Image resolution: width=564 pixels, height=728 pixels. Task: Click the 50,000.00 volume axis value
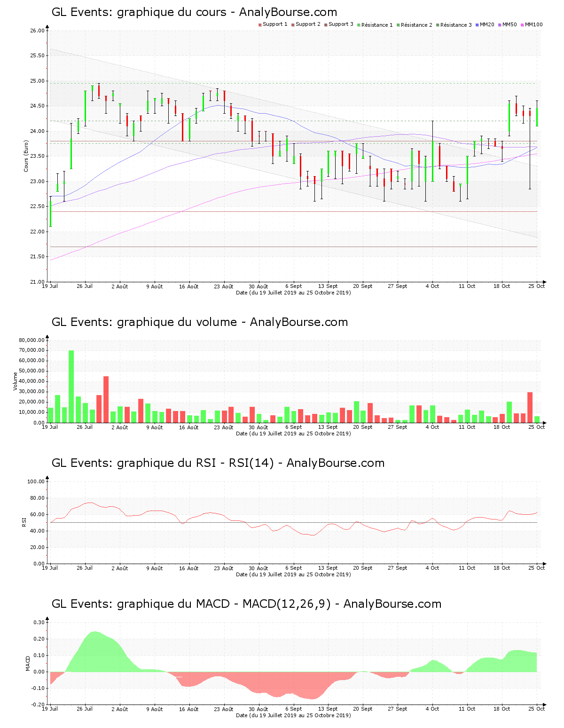32,371
